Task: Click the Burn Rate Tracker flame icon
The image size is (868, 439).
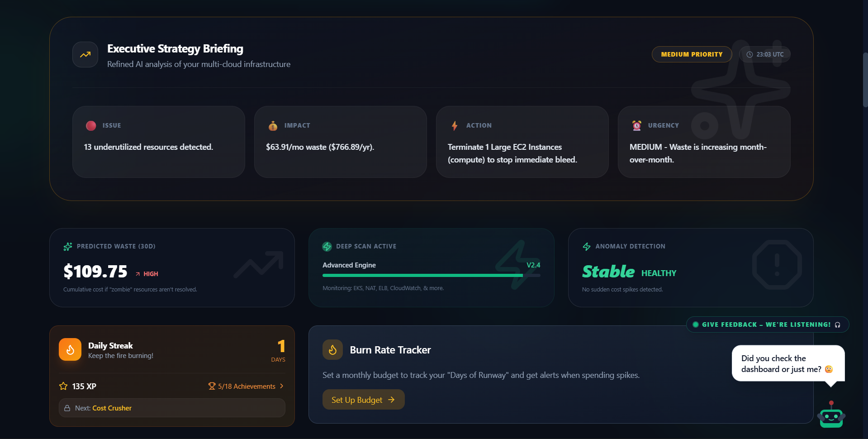Action: [x=332, y=350]
